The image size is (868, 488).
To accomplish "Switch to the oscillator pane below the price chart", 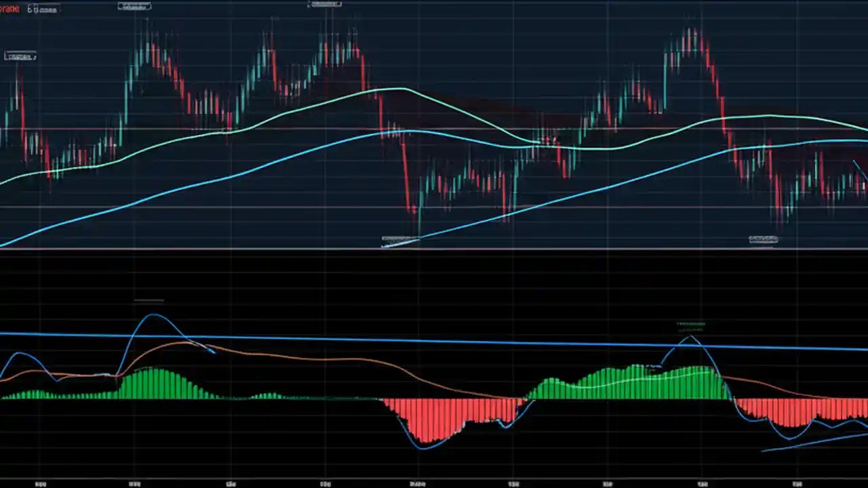I will 434,393.
